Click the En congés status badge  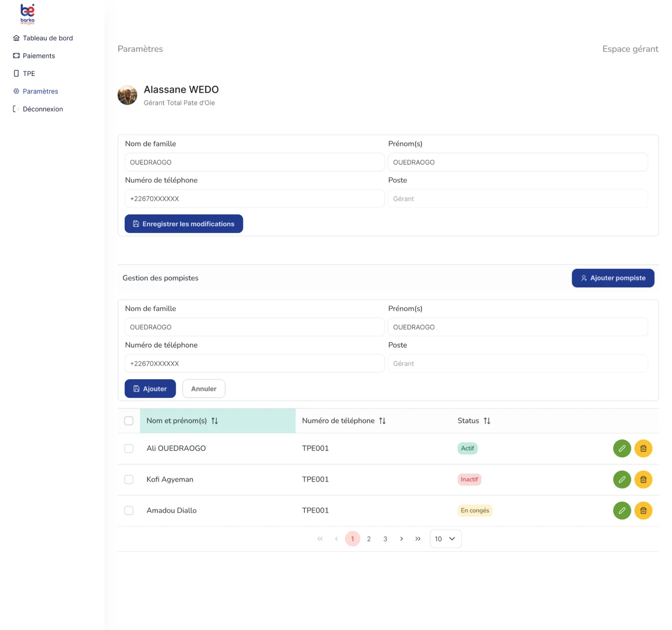pos(475,510)
